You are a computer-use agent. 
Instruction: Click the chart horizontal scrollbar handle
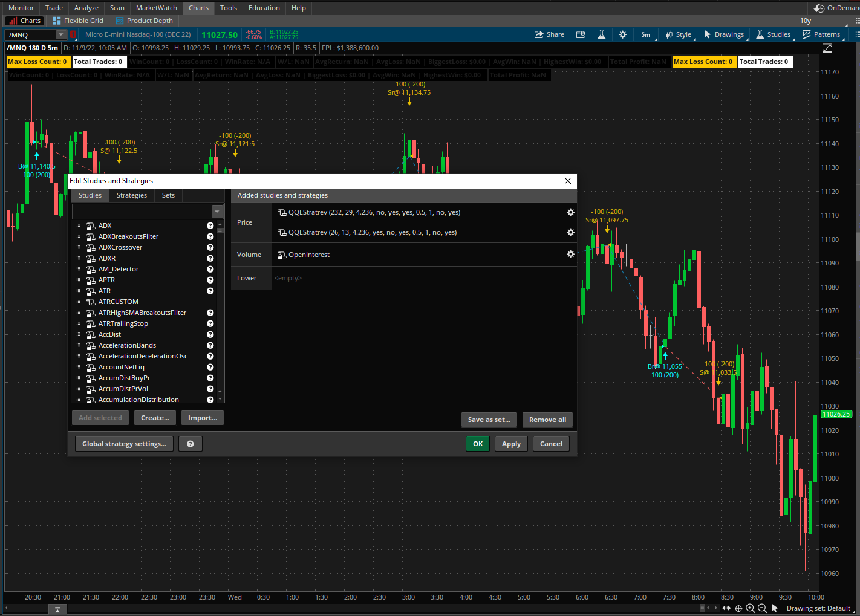click(x=703, y=608)
